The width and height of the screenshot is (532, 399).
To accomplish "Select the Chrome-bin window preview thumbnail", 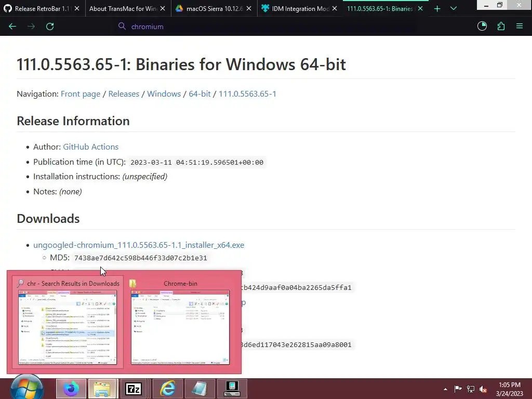I will [x=180, y=322].
